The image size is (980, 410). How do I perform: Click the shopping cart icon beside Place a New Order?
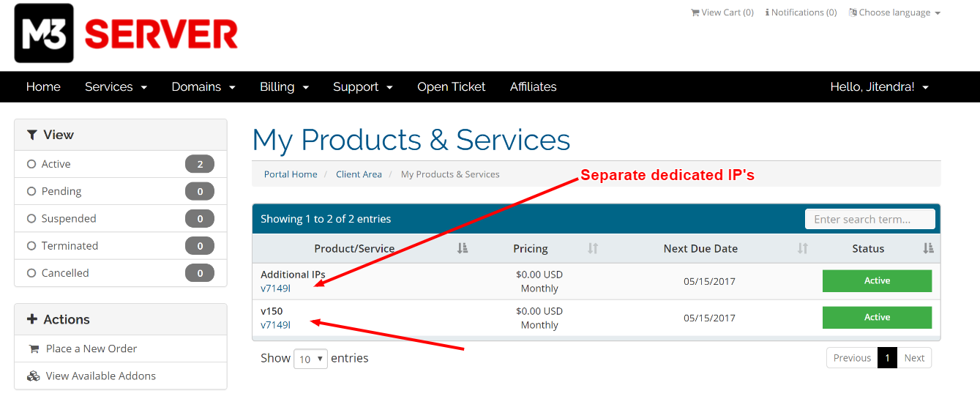click(34, 348)
